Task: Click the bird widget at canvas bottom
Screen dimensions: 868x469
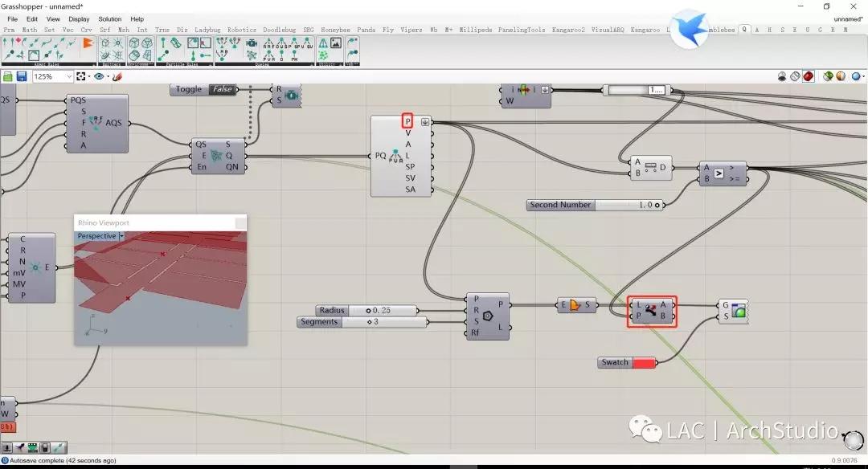Action: [20, 447]
